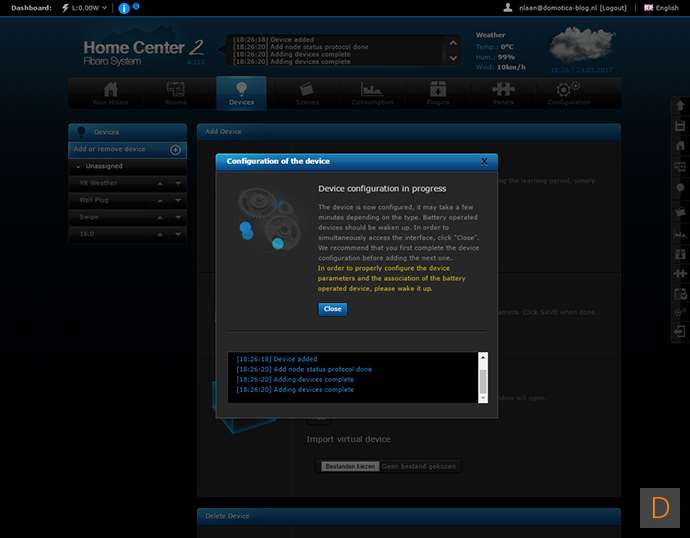Open the Plugins tab

[x=438, y=93]
